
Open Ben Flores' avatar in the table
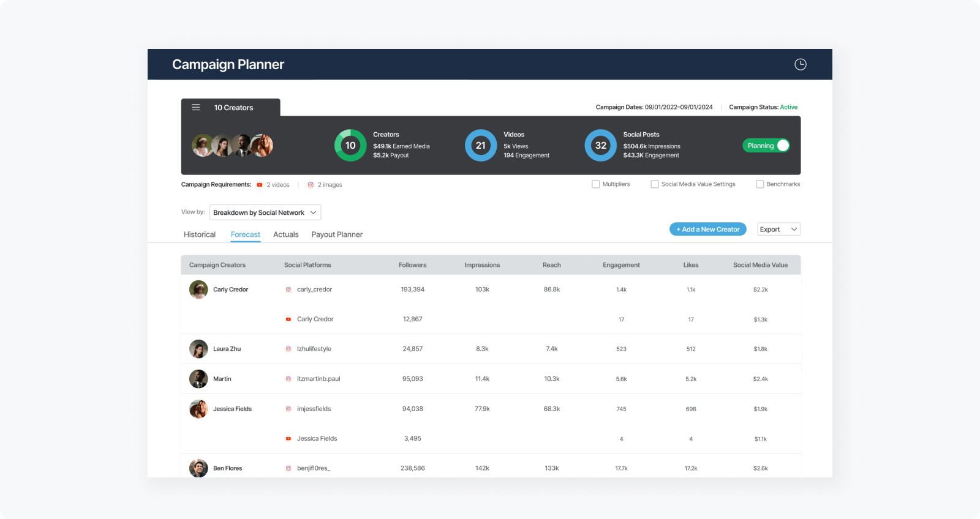[x=198, y=468]
